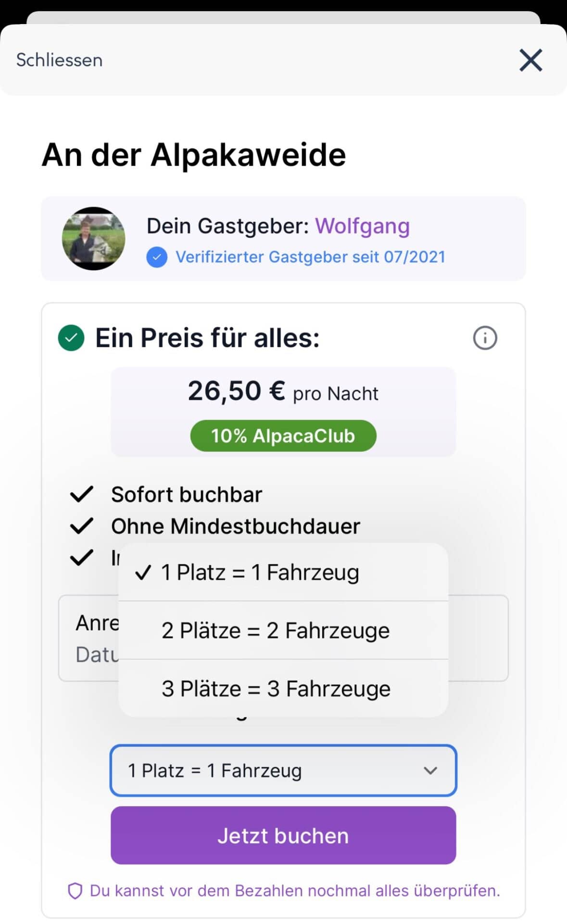Click the 10% AlpacaClub badge
Viewport: 567px width, 924px height.
click(283, 436)
